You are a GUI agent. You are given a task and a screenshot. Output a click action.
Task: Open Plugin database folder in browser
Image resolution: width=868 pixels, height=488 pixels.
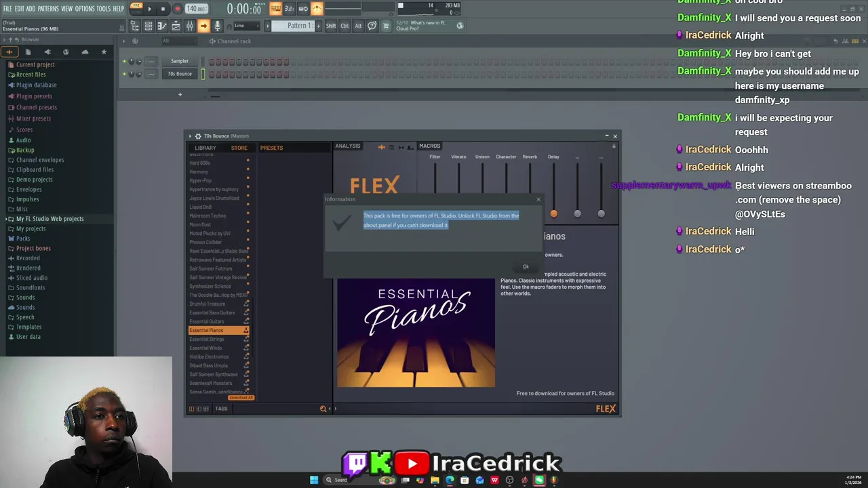click(36, 85)
